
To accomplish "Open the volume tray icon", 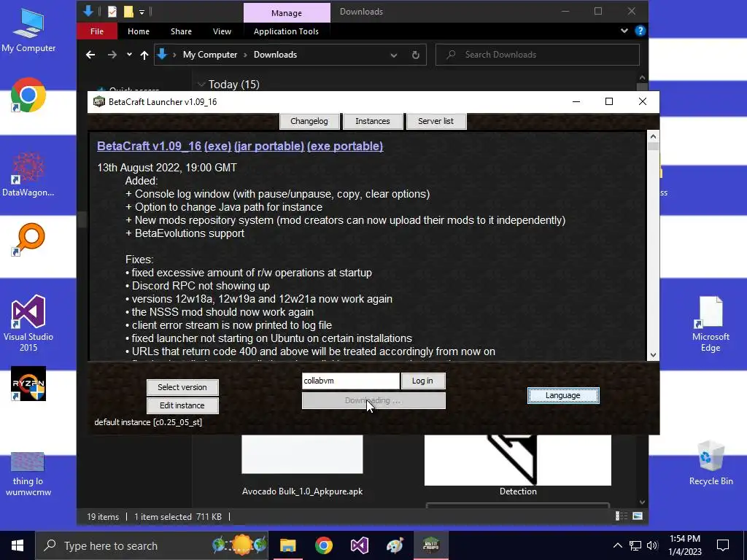I will [652, 545].
